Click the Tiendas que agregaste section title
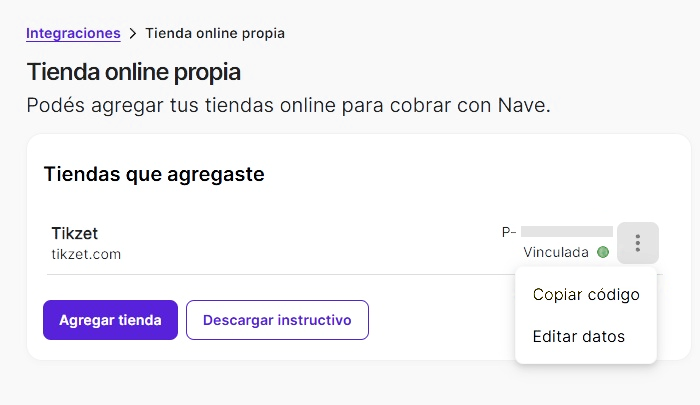The height and width of the screenshot is (405, 700). click(154, 174)
